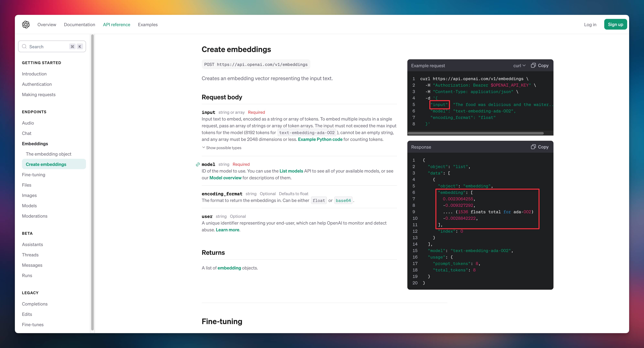644x348 pixels.
Task: Focus the Search input field
Action: click(x=48, y=47)
